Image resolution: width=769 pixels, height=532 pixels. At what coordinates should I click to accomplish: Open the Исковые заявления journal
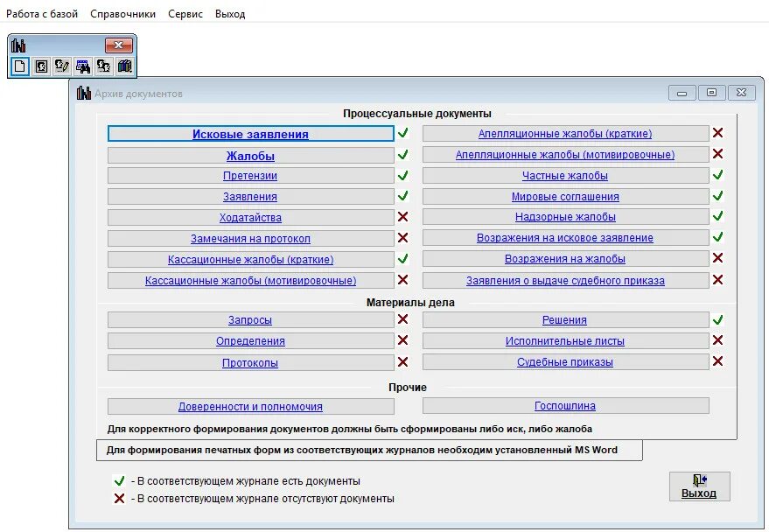coord(250,134)
